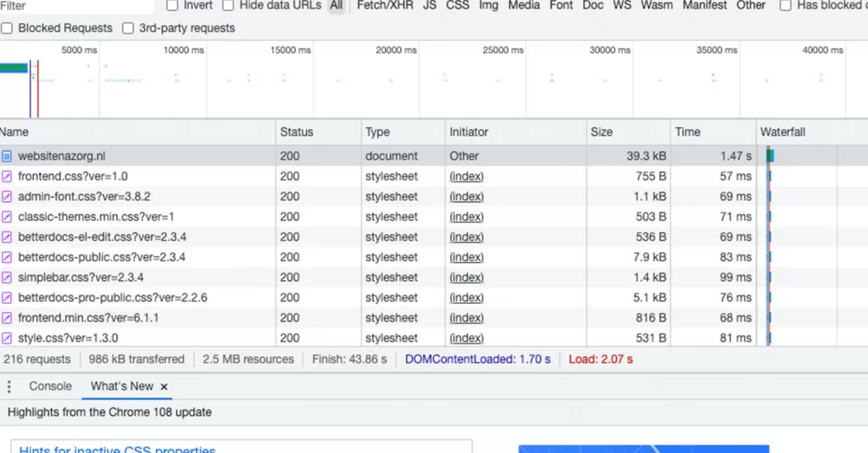Image resolution: width=868 pixels, height=453 pixels.
Task: Sort by the Initiator column header
Action: click(515, 132)
